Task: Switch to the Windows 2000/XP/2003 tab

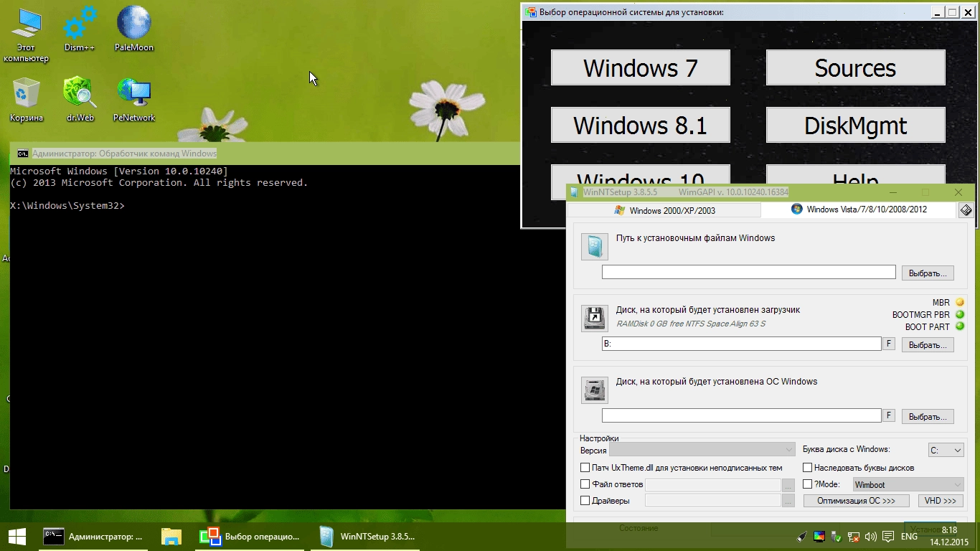Action: coord(664,210)
